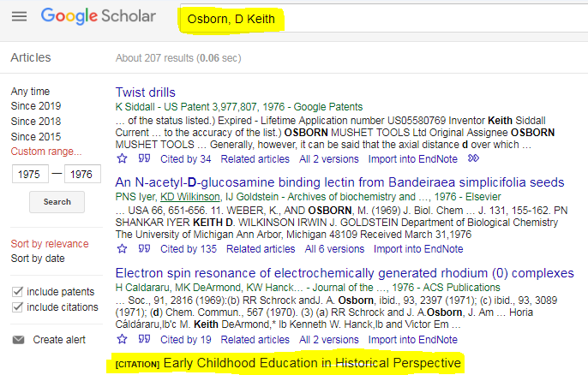This screenshot has width=588, height=375.
Task: Open Create alert link
Action: tap(59, 340)
